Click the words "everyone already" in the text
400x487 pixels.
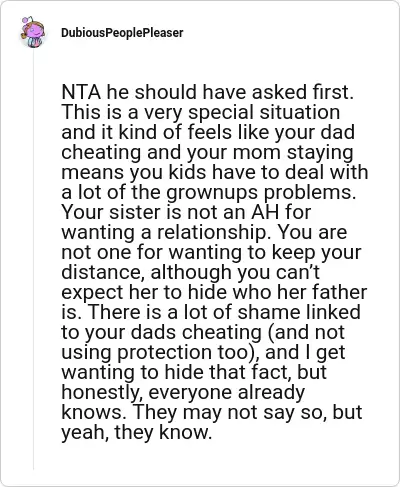point(226,392)
